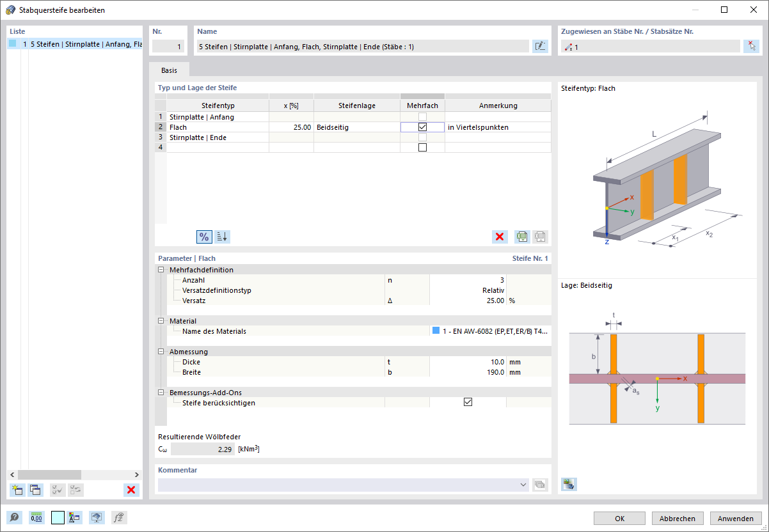The width and height of the screenshot is (769, 532).
Task: Click the disabled import table icon
Action: pyautogui.click(x=540, y=237)
